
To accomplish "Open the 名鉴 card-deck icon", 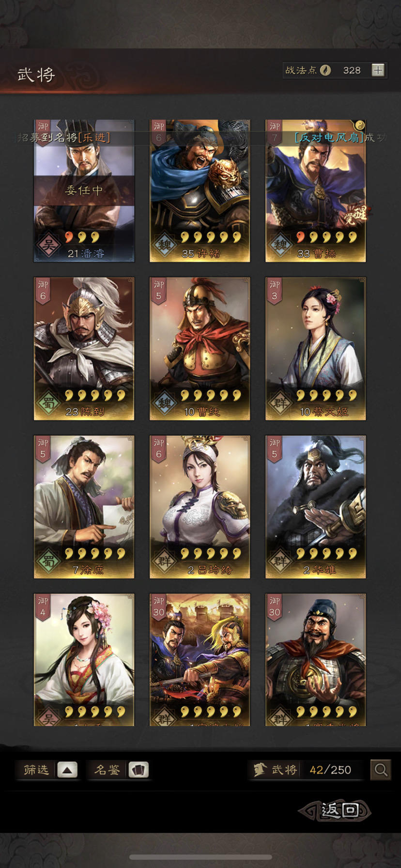I will coord(138,770).
